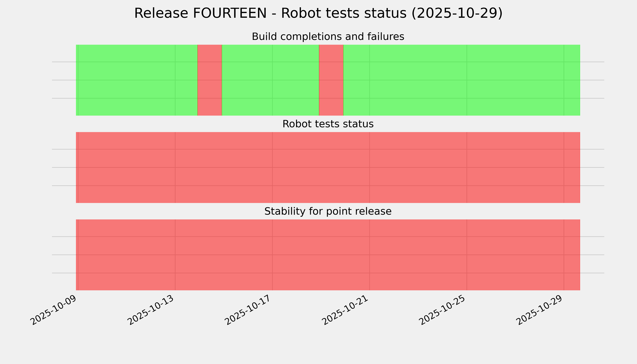This screenshot has width=637, height=364.
Task: Click the red Stability for point release band
Action: (328, 255)
